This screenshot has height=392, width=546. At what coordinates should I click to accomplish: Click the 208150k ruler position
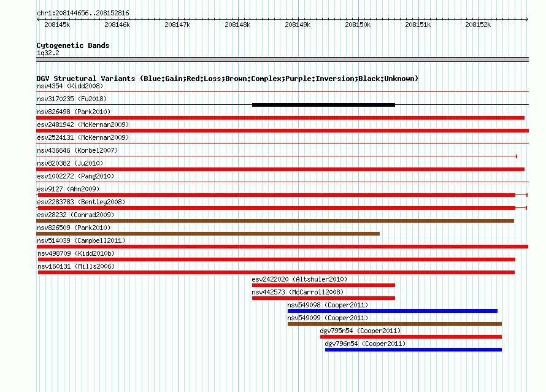[x=358, y=25]
